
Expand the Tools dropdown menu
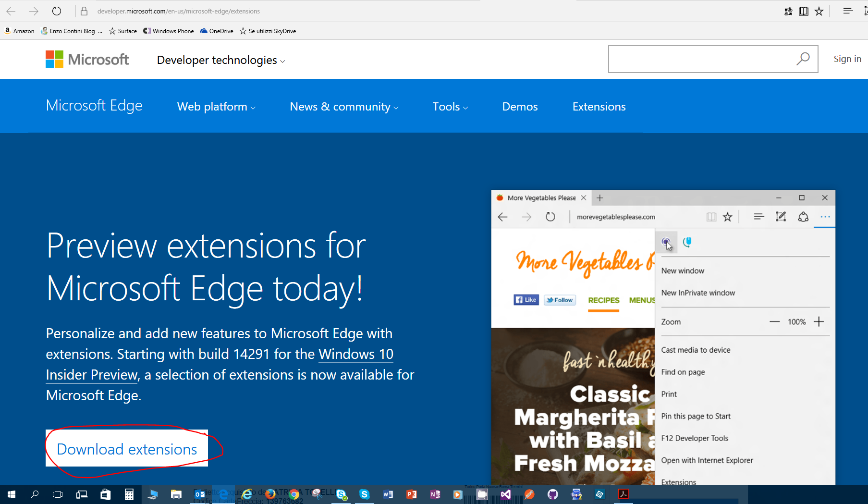(x=450, y=107)
